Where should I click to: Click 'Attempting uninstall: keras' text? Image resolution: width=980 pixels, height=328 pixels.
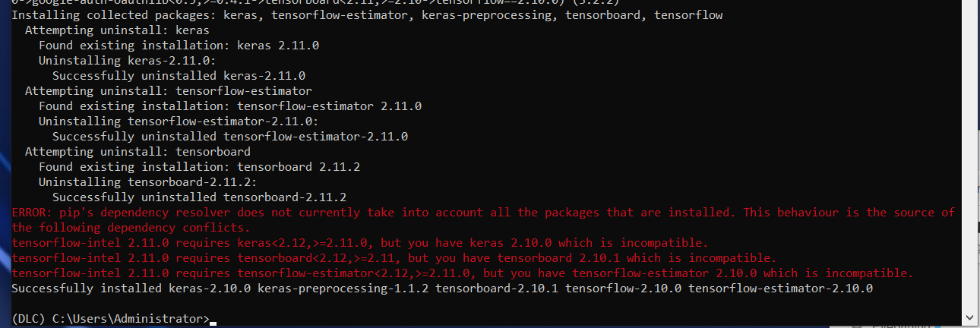point(117,30)
